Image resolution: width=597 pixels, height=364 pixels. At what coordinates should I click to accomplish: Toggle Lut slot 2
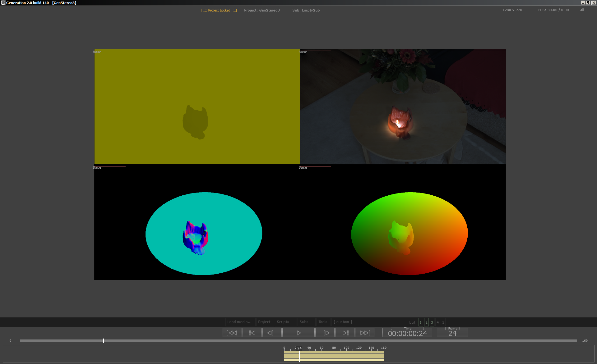[x=426, y=322]
